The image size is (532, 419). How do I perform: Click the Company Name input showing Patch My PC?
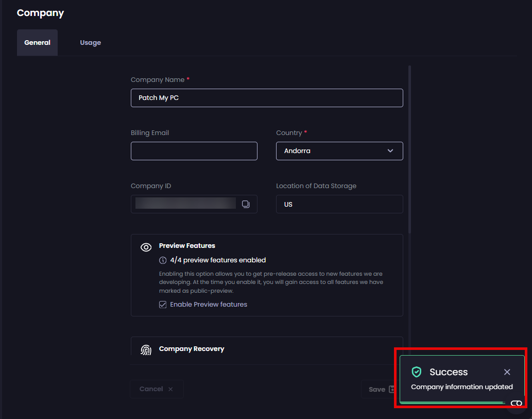tap(267, 98)
